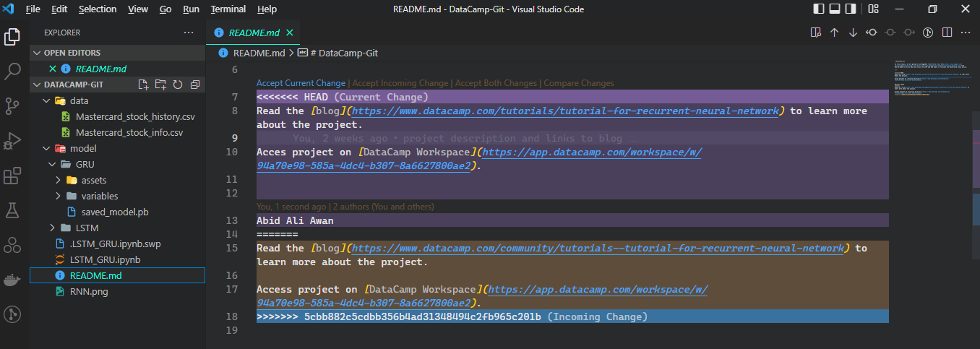Refresh the Explorer file tree

pos(177,85)
